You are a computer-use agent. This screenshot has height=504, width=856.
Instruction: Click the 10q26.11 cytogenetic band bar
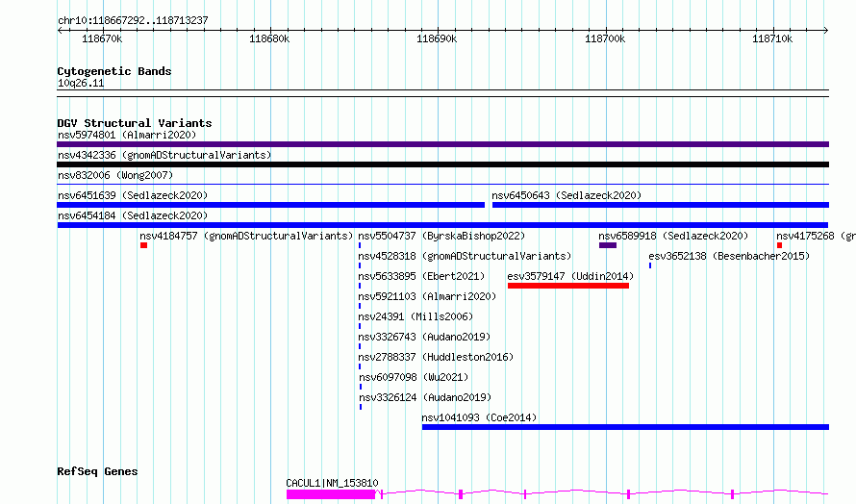point(442,93)
